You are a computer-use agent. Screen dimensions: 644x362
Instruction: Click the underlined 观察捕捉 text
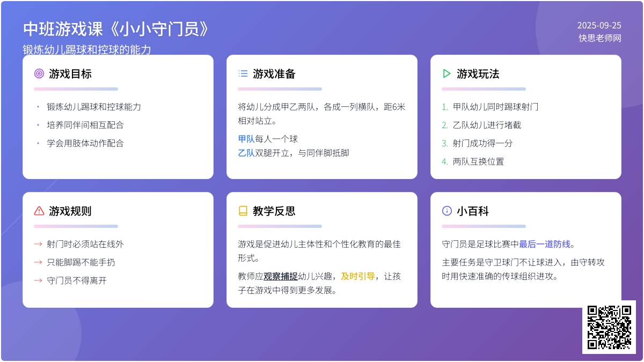(x=281, y=276)
